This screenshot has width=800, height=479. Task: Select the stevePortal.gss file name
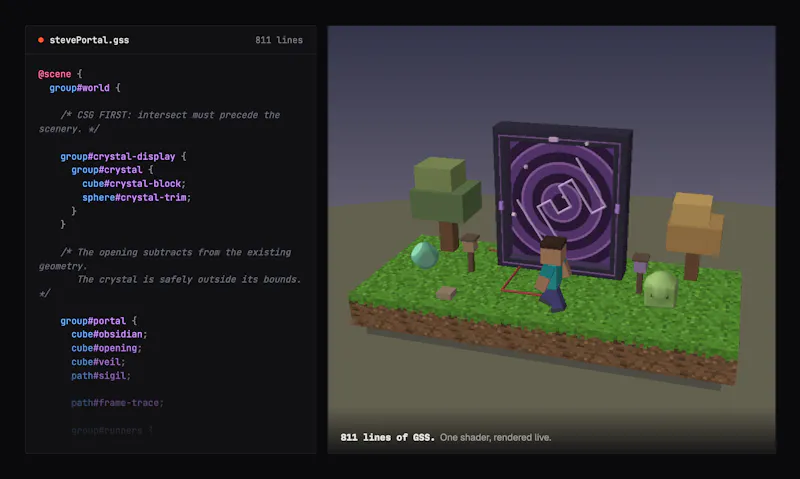click(89, 40)
